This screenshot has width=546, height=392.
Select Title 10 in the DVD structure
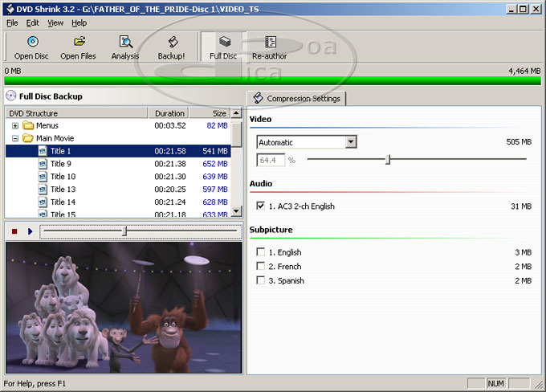(x=63, y=177)
